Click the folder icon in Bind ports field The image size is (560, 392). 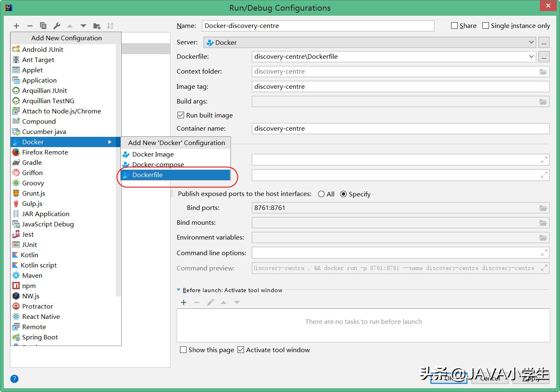tap(543, 208)
